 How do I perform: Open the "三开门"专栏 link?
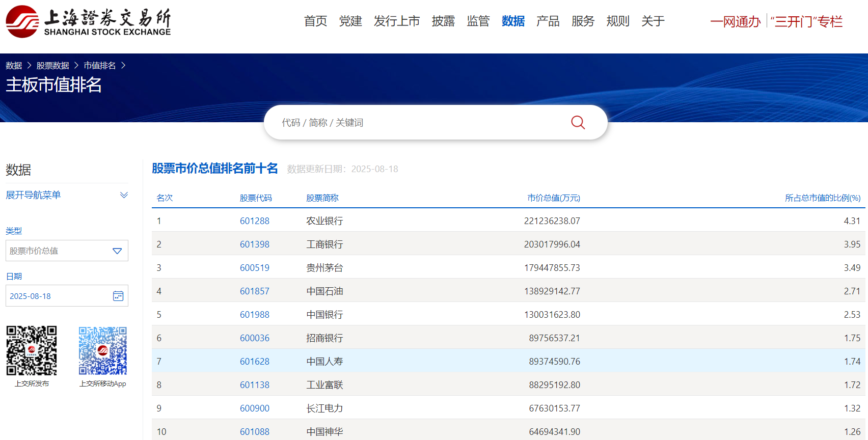pyautogui.click(x=806, y=21)
